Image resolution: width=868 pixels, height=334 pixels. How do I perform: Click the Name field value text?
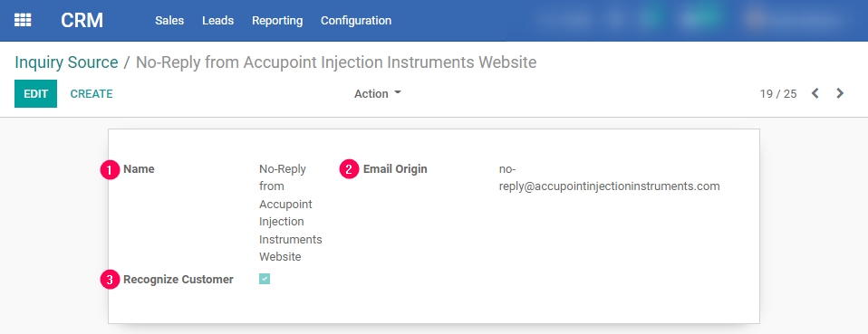(291, 213)
